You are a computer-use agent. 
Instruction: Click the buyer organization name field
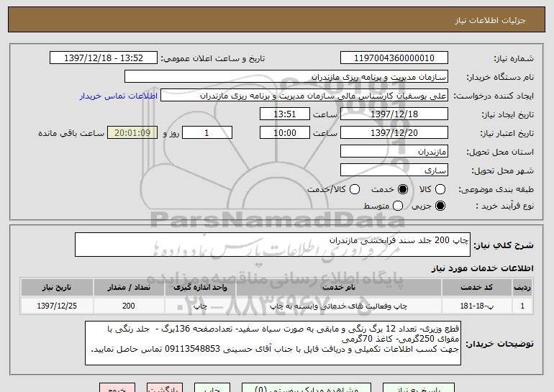(x=286, y=77)
